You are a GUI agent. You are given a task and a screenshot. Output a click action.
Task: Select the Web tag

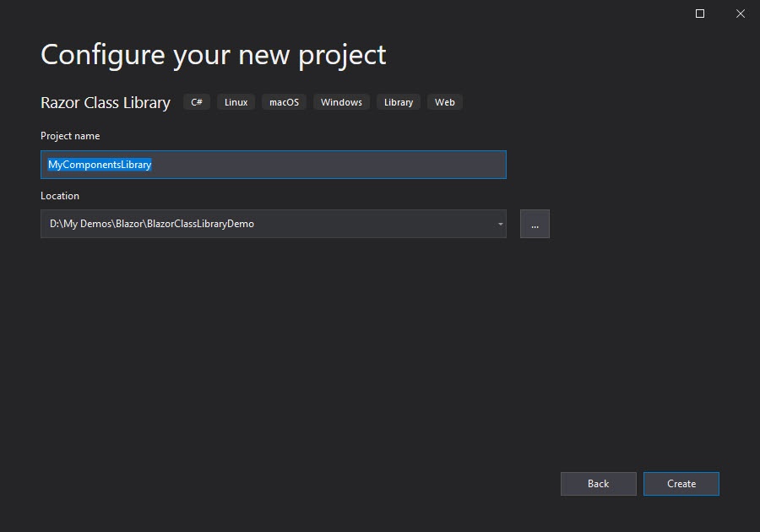pos(444,102)
